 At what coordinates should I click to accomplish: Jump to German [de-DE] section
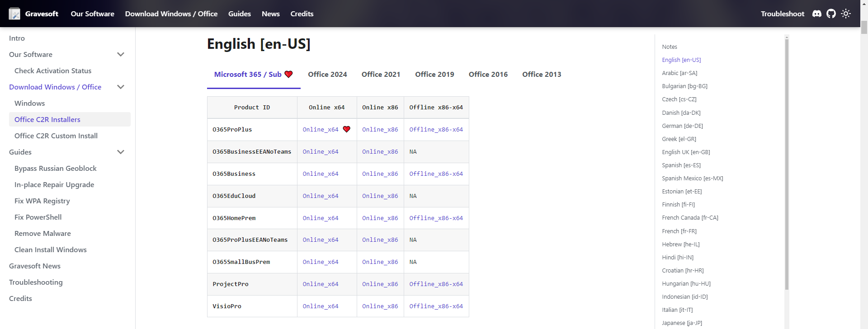[x=682, y=126]
